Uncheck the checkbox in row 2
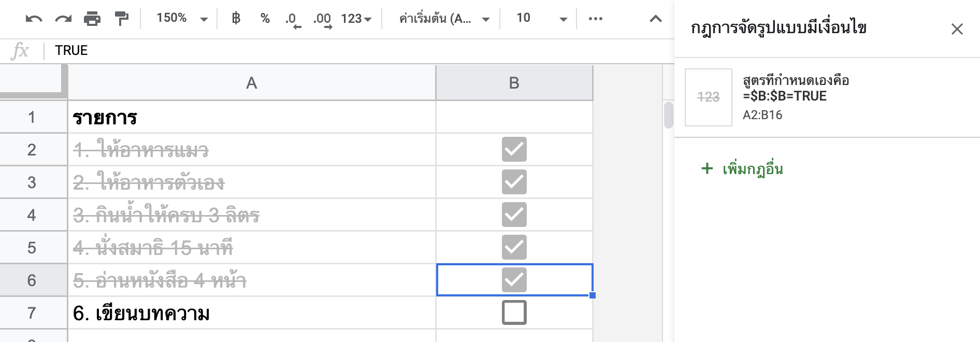The height and width of the screenshot is (342, 980). click(514, 149)
